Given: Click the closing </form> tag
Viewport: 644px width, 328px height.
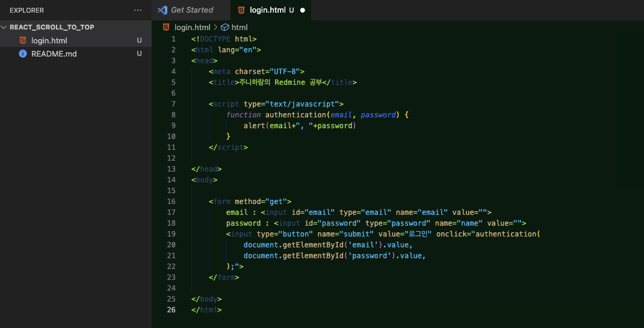Looking at the screenshot, I should click(x=224, y=277).
